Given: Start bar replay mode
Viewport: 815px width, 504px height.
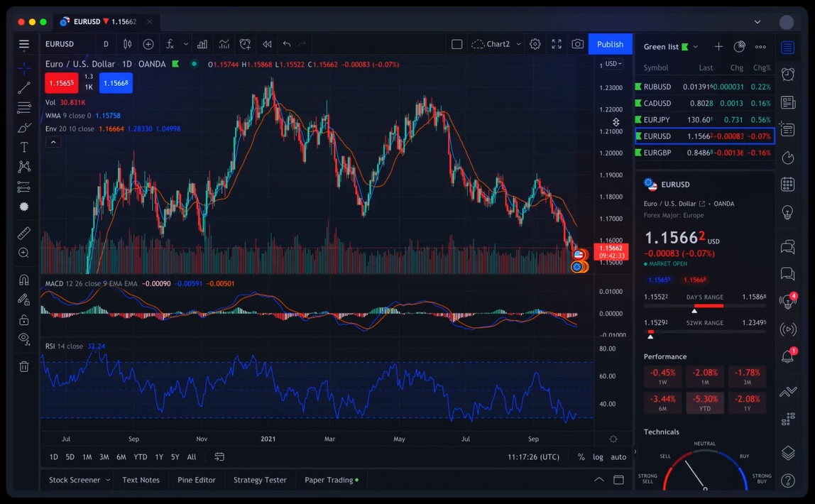Looking at the screenshot, I should point(267,44).
